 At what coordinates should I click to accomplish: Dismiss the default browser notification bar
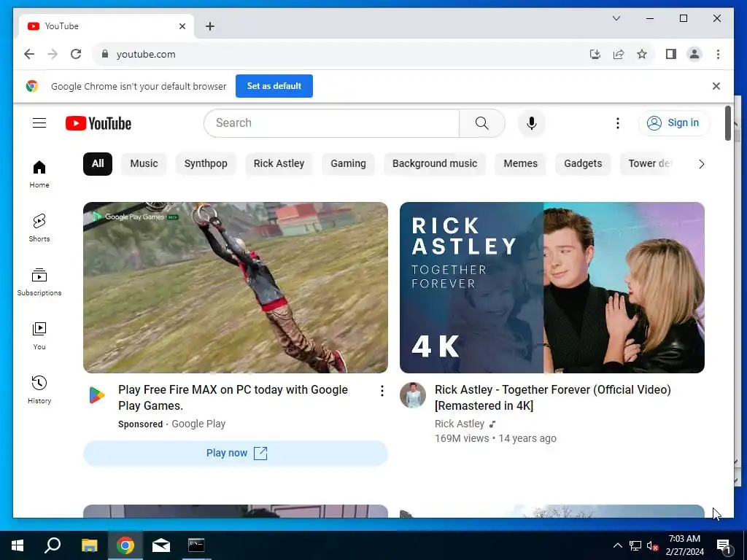tap(716, 86)
